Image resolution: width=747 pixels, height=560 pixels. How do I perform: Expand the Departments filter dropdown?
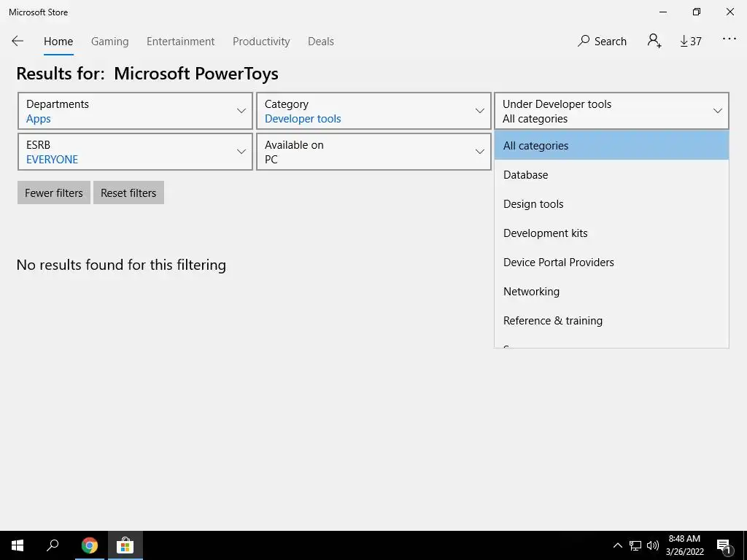click(135, 111)
